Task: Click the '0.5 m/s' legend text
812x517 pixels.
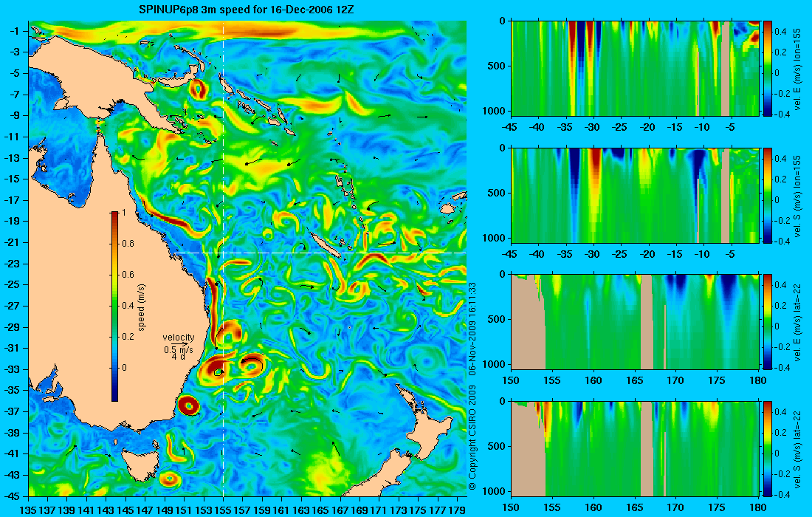Action: (178, 350)
